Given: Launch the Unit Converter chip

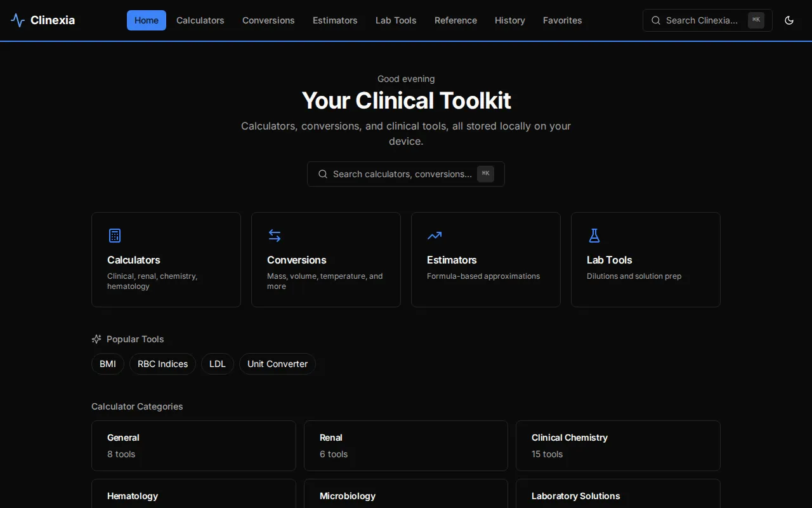Looking at the screenshot, I should 277,364.
